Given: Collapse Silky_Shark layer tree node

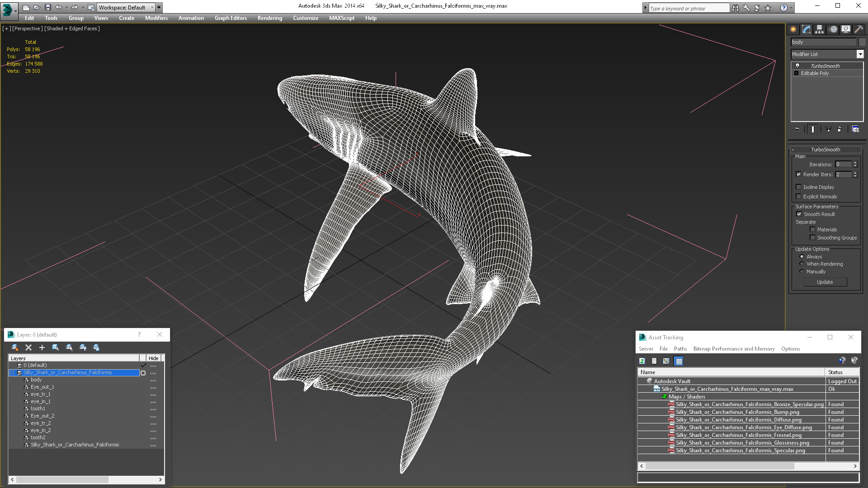Looking at the screenshot, I should tap(12, 373).
